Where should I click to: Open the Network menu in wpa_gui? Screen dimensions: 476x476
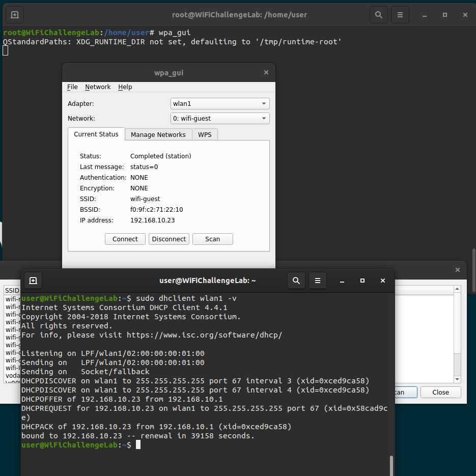[x=98, y=87]
